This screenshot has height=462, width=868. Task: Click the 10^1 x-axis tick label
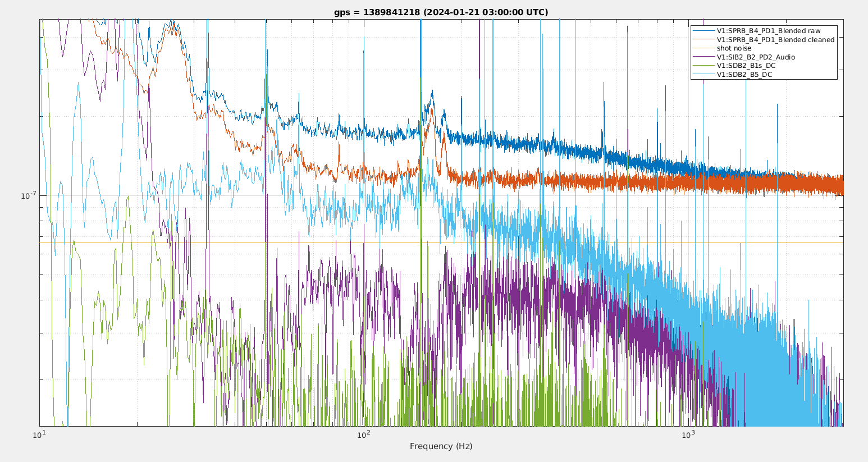pos(39,433)
